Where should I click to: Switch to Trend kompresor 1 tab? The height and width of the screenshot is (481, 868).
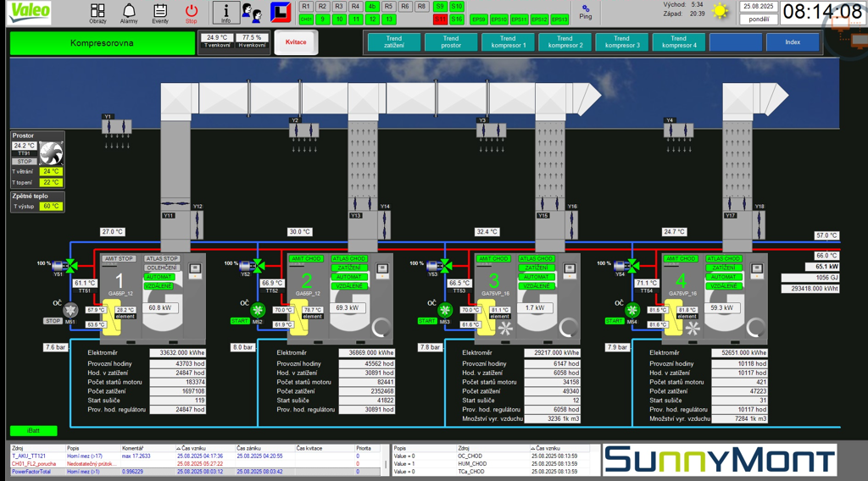tap(507, 41)
